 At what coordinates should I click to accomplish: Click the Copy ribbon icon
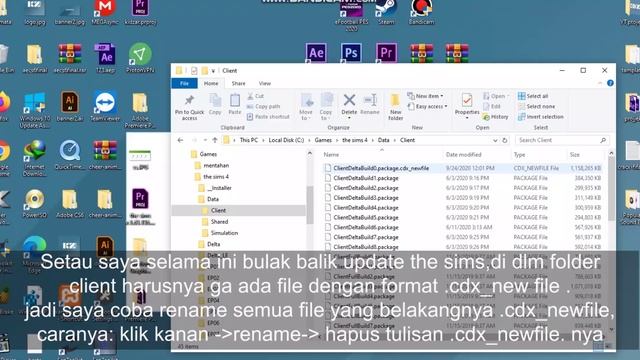[215, 104]
